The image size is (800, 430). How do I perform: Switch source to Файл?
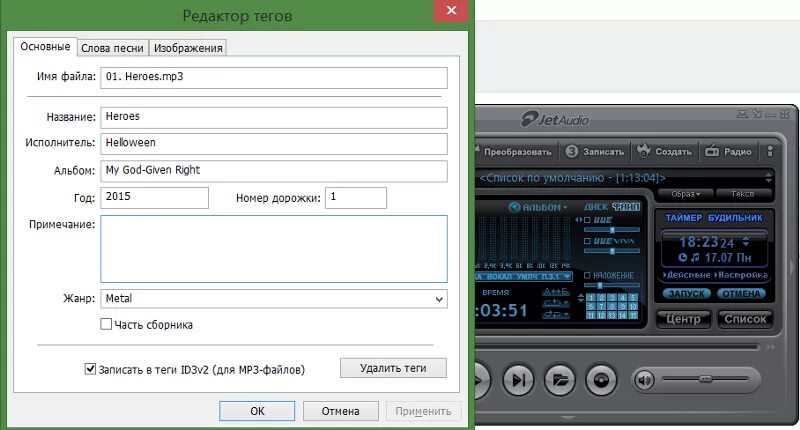click(626, 207)
